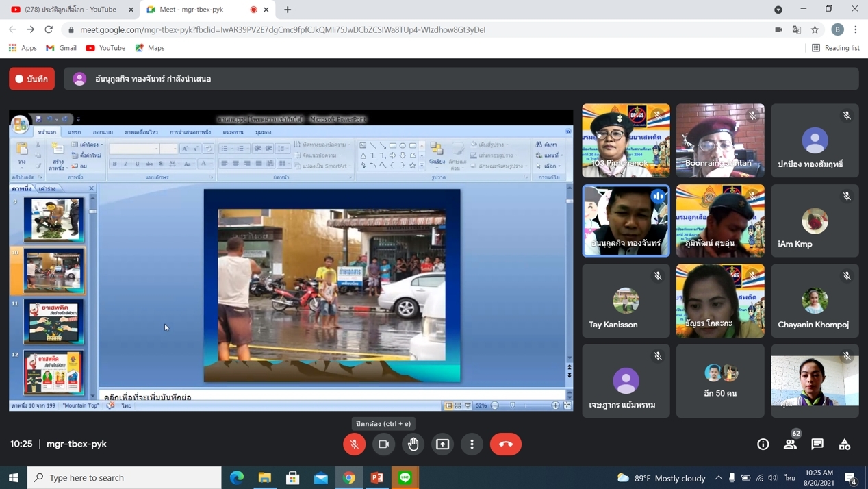Open more options three-dot menu
Image resolution: width=868 pixels, height=489 pixels.
tap(472, 444)
